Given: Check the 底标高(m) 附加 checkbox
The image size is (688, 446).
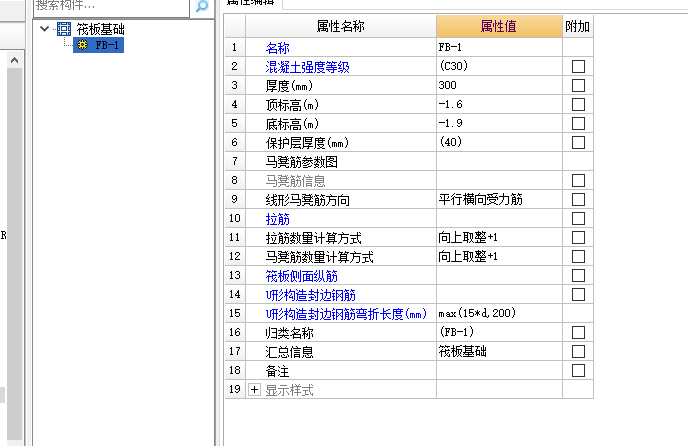Looking at the screenshot, I should (578, 123).
